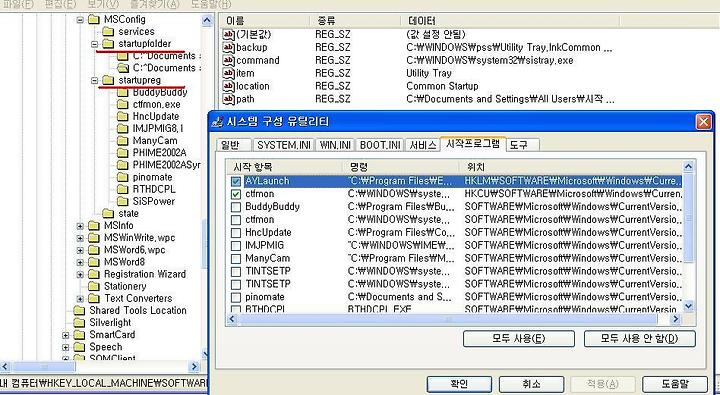The width and height of the screenshot is (720, 395).
Task: Select the SiSPower key folder icon
Action: tap(123, 201)
